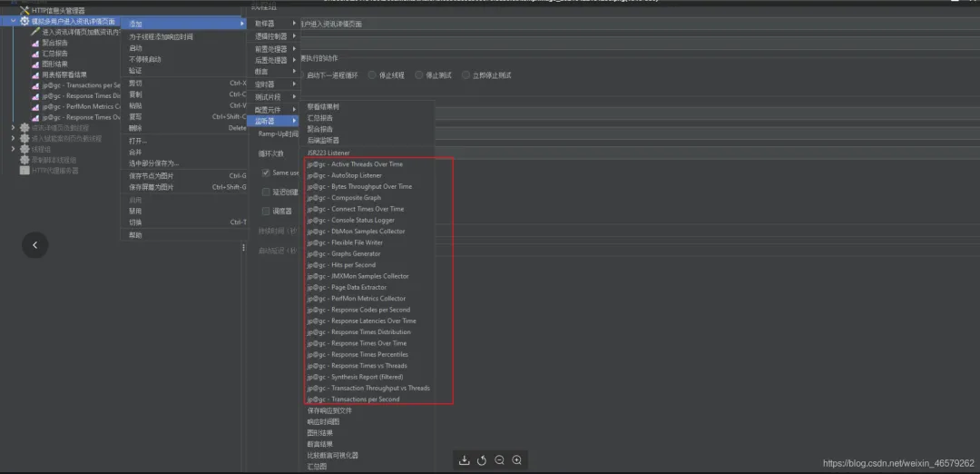Choose 保存节点为图片 menu entry

[x=183, y=176]
